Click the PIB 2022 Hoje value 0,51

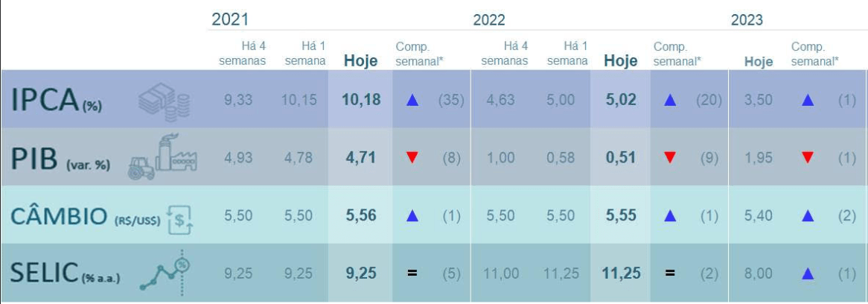point(621,157)
